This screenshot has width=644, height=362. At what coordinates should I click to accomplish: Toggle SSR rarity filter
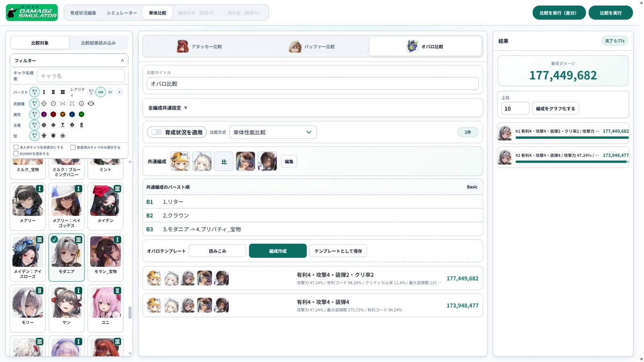tap(101, 92)
